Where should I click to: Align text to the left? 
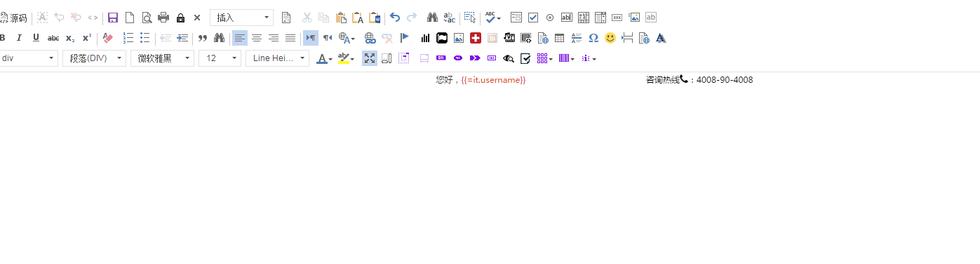[240, 38]
